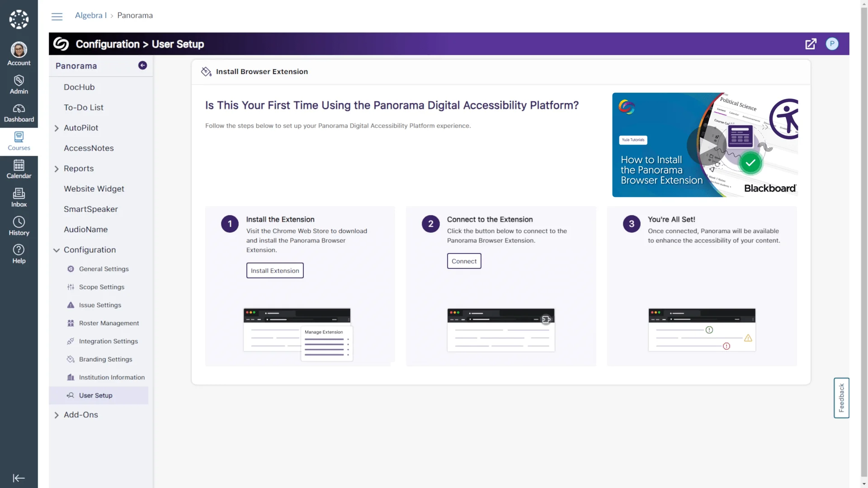Image resolution: width=868 pixels, height=488 pixels.
Task: Click the Install Browser Extension header icon
Action: coord(206,71)
